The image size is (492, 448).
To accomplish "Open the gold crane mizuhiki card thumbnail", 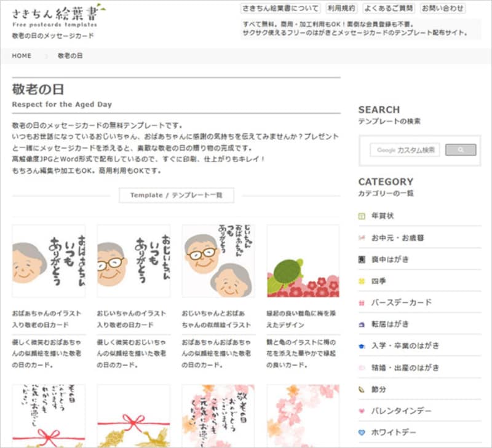I will (x=133, y=415).
